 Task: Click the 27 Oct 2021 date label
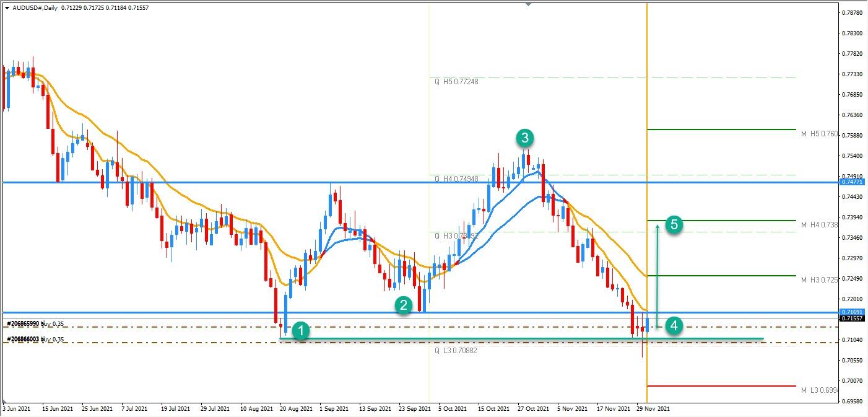(x=533, y=409)
